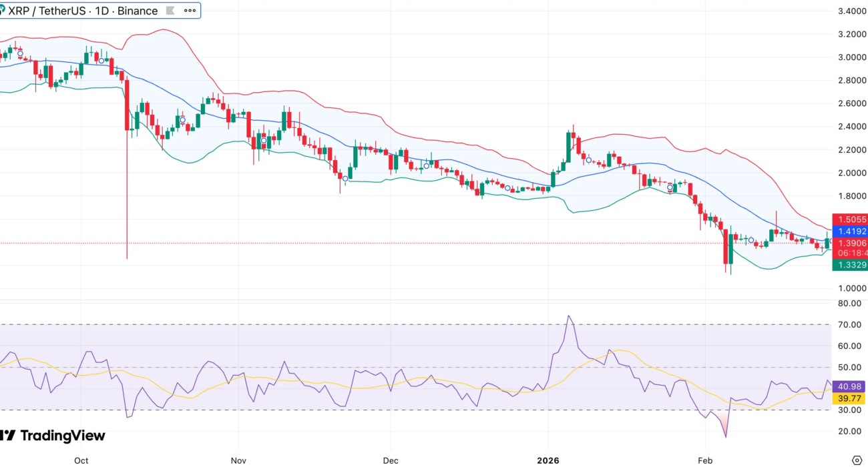Click the 70.00 RSI scale level
Screen dimensions: 868x467
(x=850, y=325)
